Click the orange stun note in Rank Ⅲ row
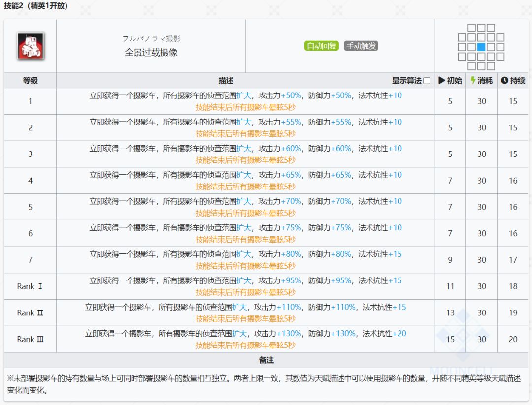This screenshot has width=532, height=405. (245, 345)
